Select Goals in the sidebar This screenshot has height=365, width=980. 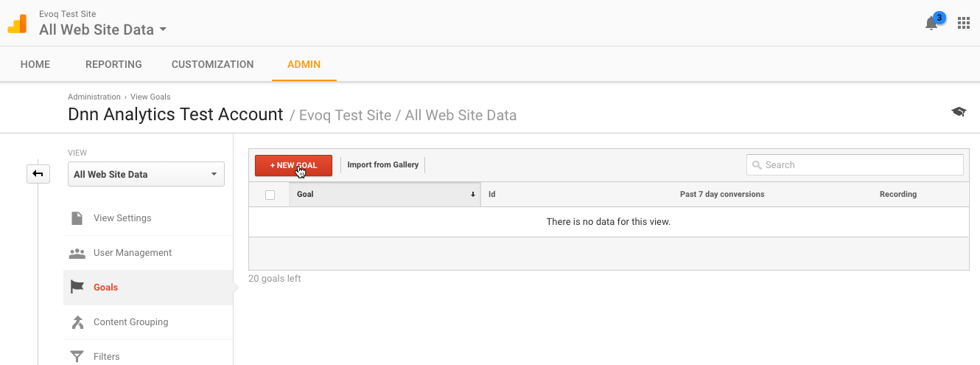coord(148,288)
